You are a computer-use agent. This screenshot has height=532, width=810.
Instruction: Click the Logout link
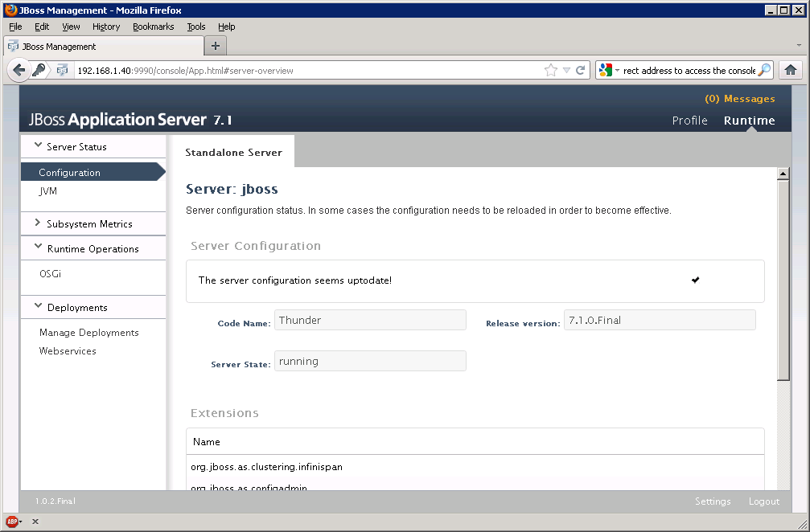(x=763, y=501)
